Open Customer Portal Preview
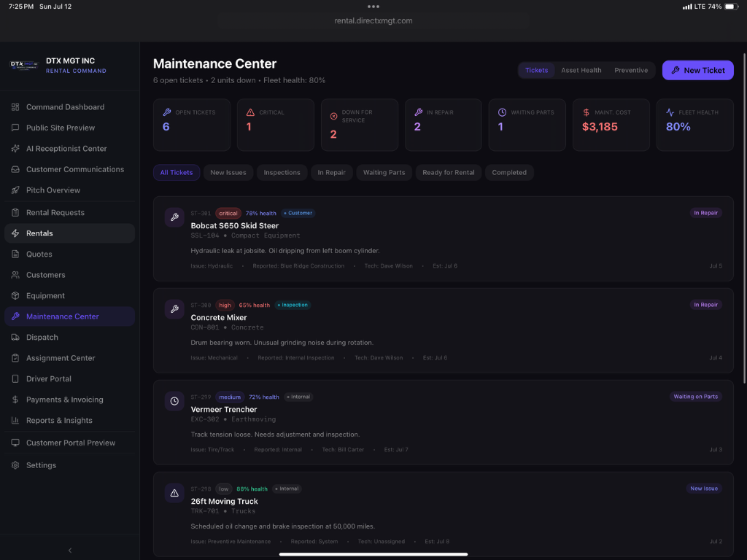 69,443
